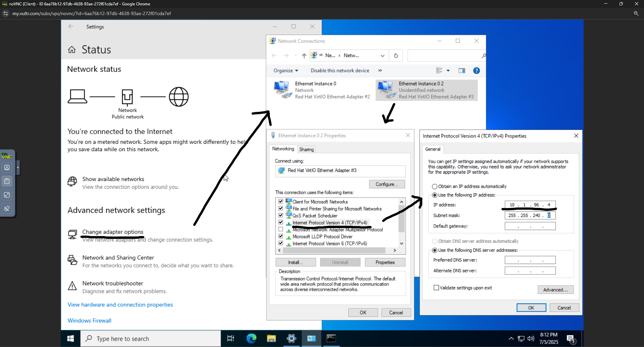Toggle Internet Protocol Version 4 checkbox
This screenshot has height=347, width=644.
pos(281,222)
